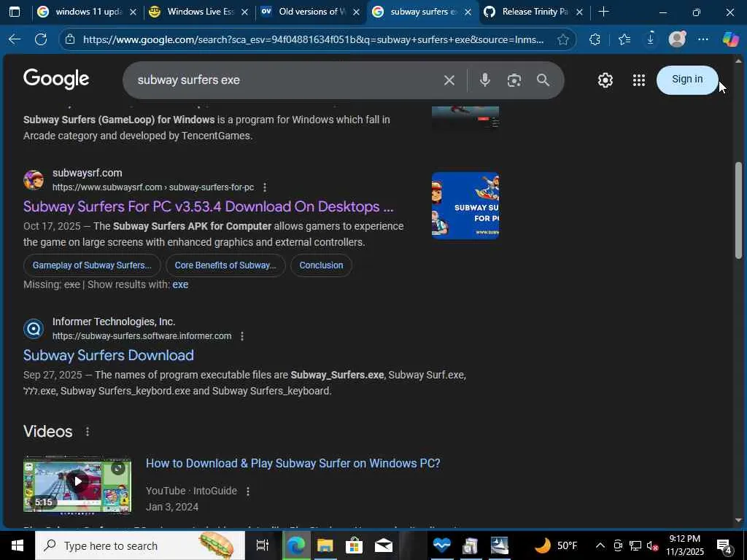Open Subway Surfers For PC v3.53.4 link

pyautogui.click(x=208, y=206)
